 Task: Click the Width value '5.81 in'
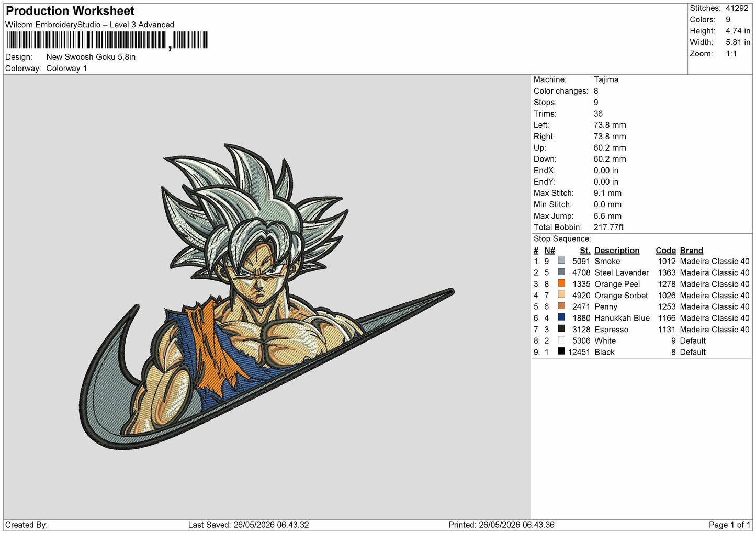(738, 42)
